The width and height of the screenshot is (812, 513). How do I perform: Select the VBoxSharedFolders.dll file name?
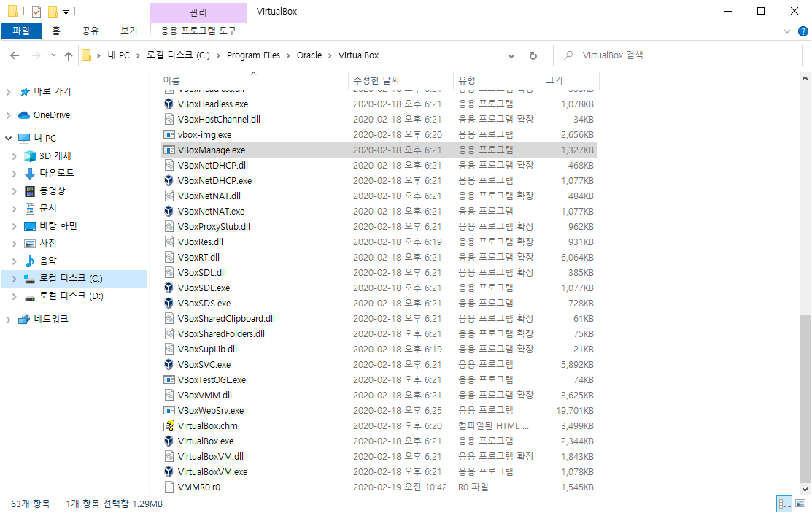(x=221, y=333)
